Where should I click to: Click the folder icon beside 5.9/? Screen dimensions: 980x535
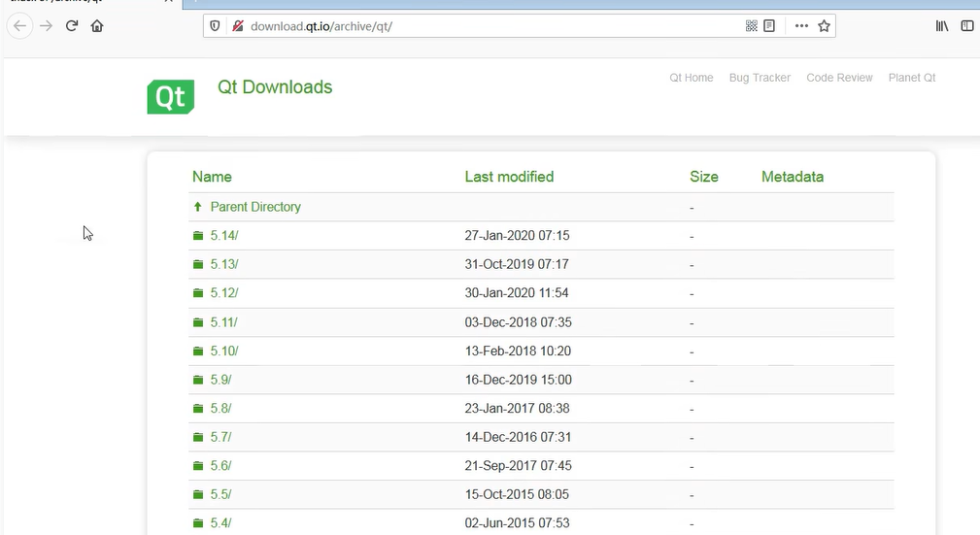pos(198,380)
